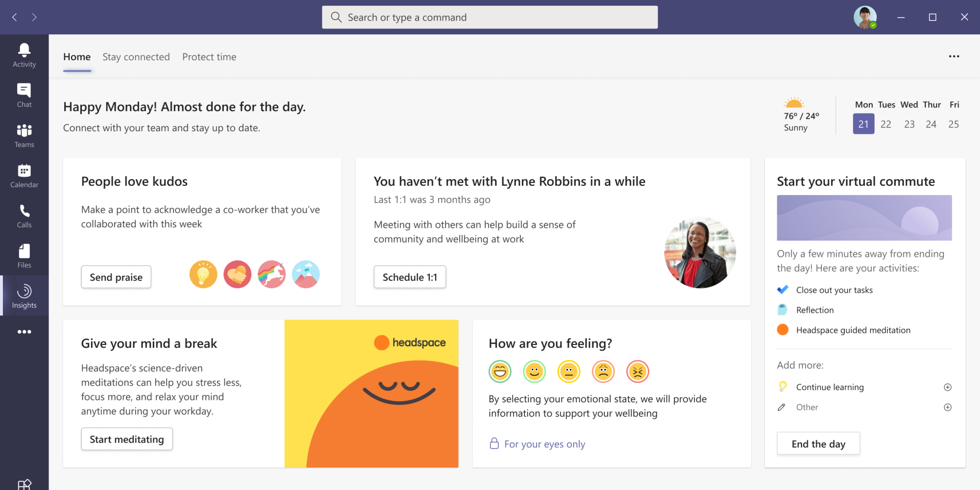Open Chat from the left sidebar
This screenshot has width=980, height=490.
24,95
